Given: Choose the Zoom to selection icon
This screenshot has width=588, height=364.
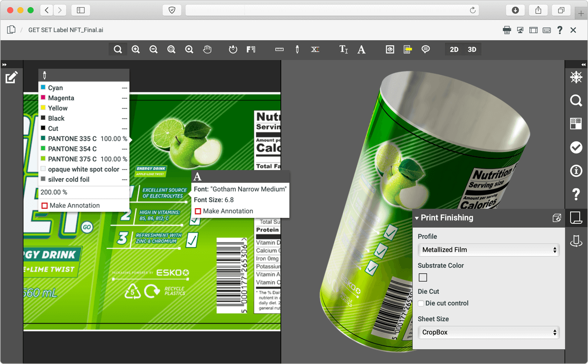Looking at the screenshot, I should (190, 49).
